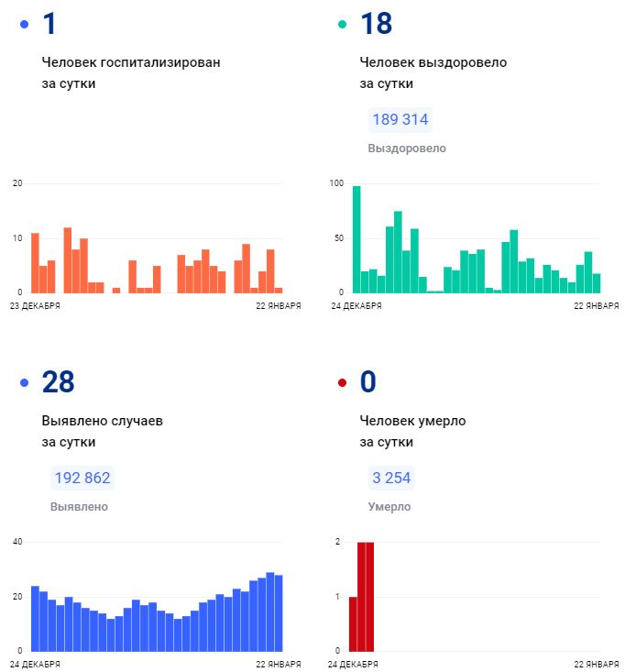Click the blue dot beside hospitalized count 1
This screenshot has width=636, height=672.
(25, 25)
